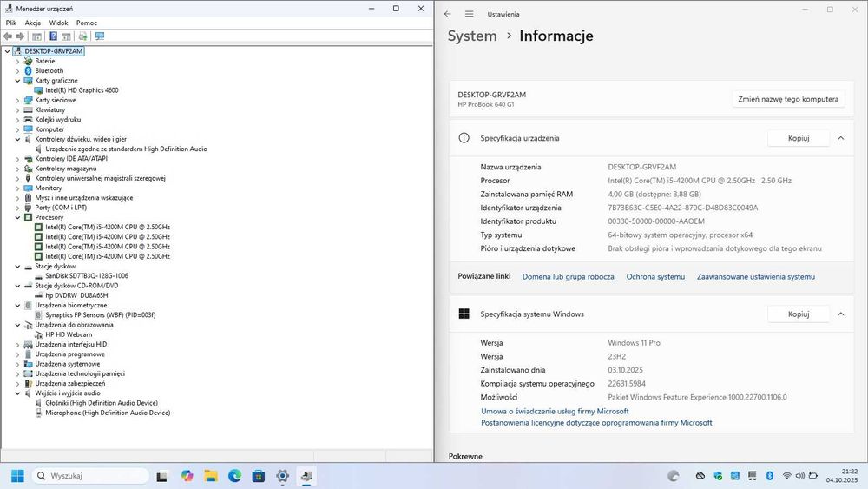Open Domena lub grupa robocza link

pos(568,276)
